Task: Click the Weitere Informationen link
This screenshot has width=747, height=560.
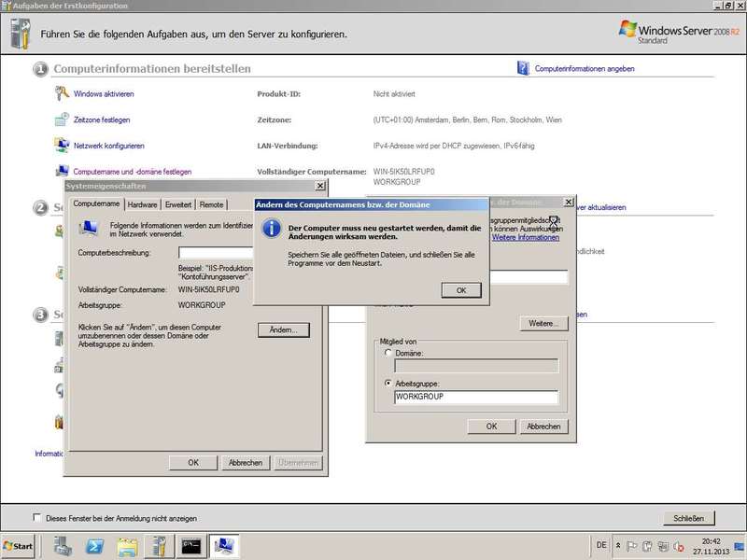Action: click(526, 238)
